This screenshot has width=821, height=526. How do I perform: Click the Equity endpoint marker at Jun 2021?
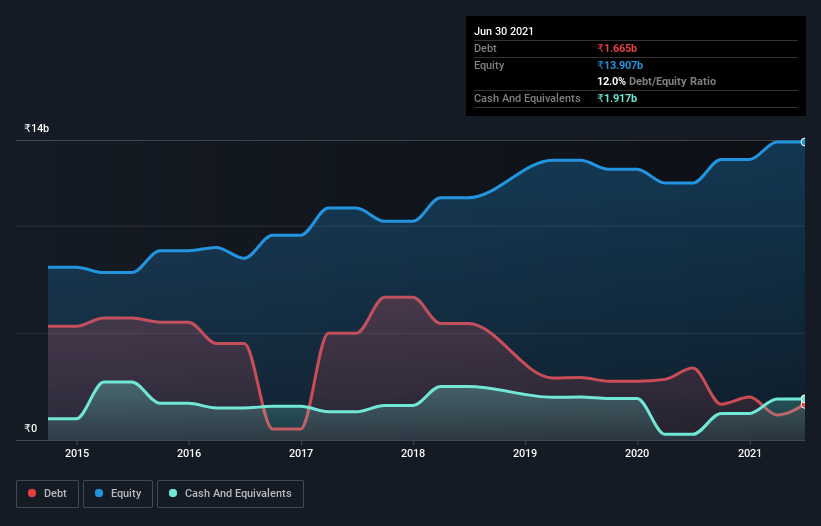tap(804, 142)
